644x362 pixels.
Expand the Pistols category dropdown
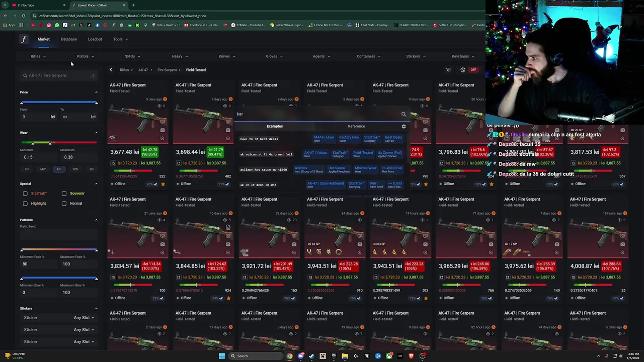point(85,56)
